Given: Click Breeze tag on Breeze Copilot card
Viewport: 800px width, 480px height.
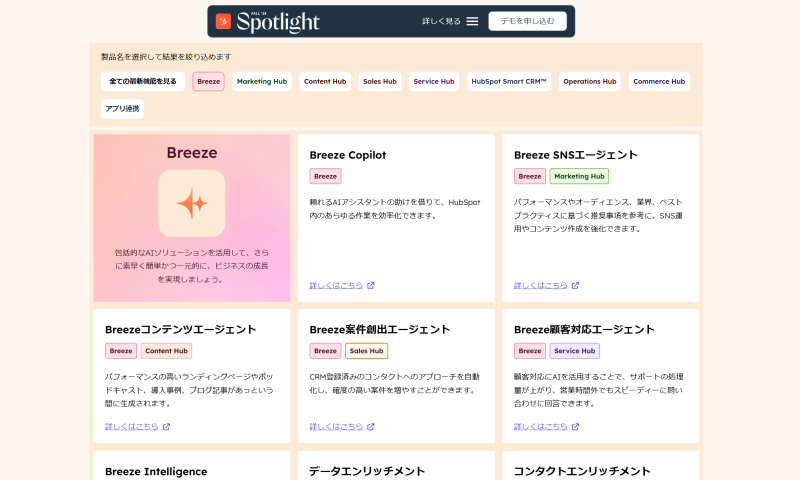Looking at the screenshot, I should click(x=326, y=176).
